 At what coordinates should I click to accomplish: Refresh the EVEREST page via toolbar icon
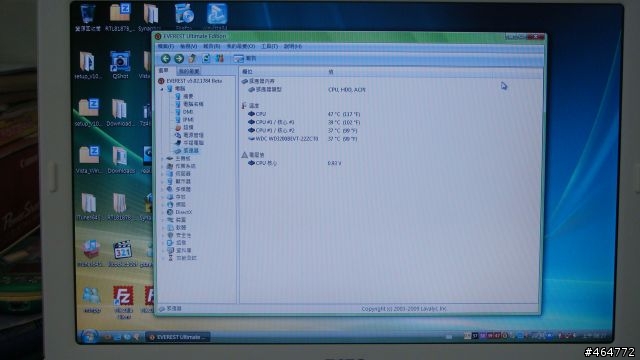(206, 58)
